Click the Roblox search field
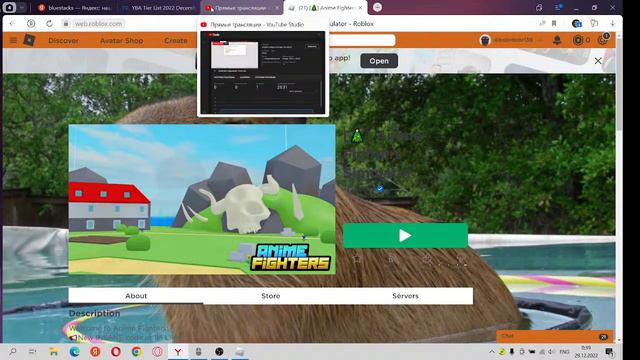 (x=361, y=40)
